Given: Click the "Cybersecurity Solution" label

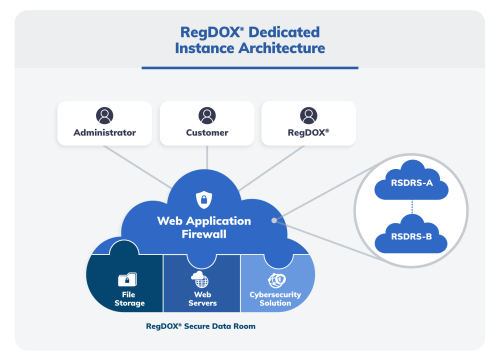Looking at the screenshot, I should 275,299.
